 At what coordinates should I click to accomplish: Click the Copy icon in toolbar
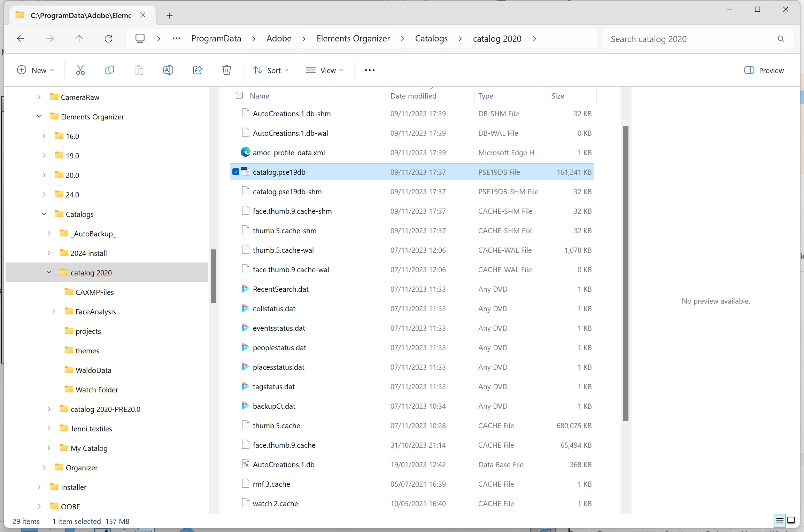coord(109,70)
